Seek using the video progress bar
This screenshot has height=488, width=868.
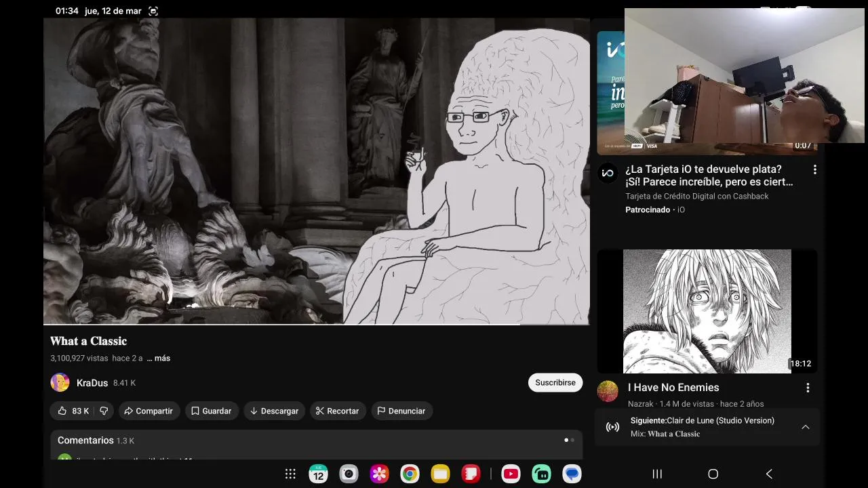(x=316, y=325)
